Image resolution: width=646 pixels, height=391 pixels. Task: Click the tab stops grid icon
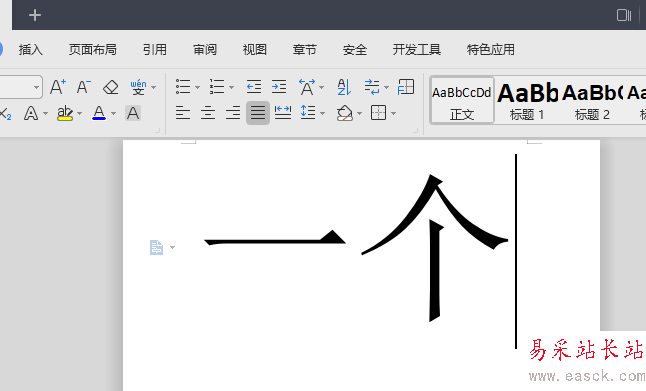[406, 87]
